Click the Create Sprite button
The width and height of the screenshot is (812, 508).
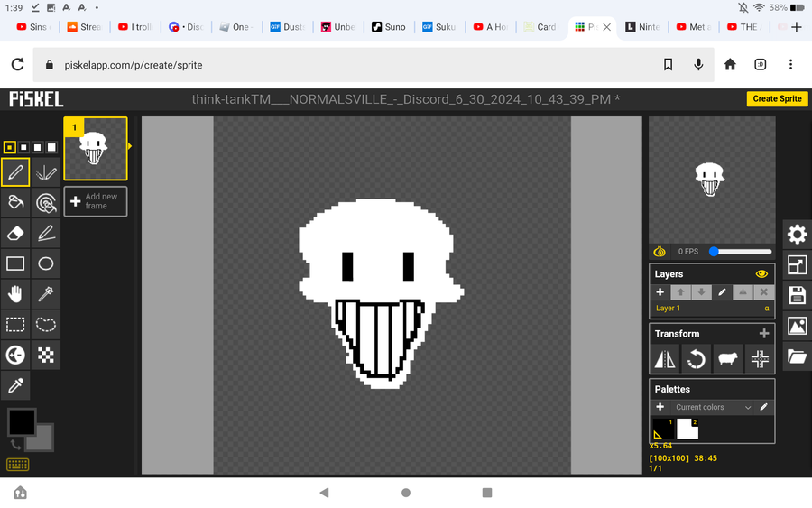click(x=777, y=98)
